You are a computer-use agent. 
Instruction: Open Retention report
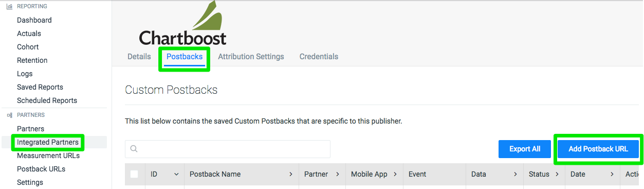click(x=32, y=60)
